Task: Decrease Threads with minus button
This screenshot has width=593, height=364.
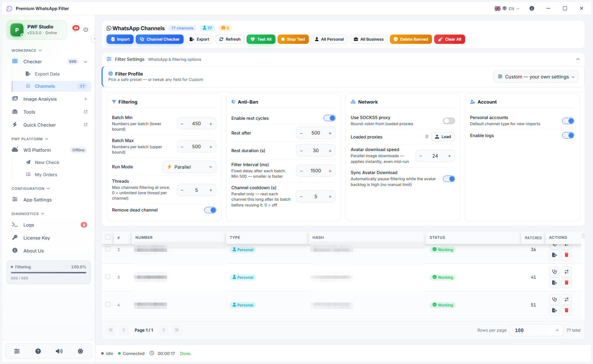Action: 182,190
